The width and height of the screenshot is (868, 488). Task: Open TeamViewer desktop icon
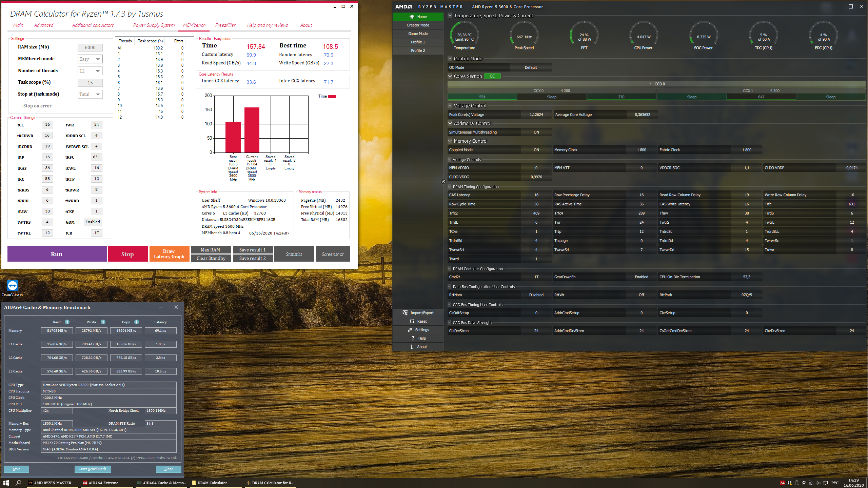[13, 286]
